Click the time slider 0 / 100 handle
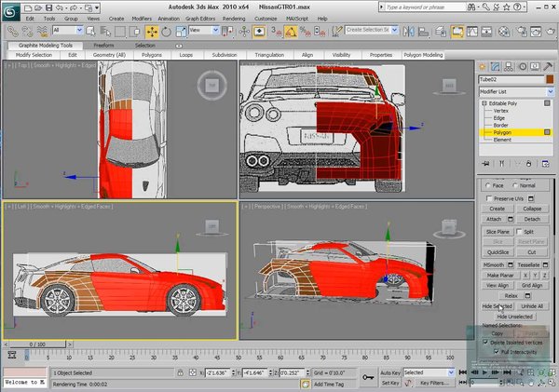 [37, 345]
